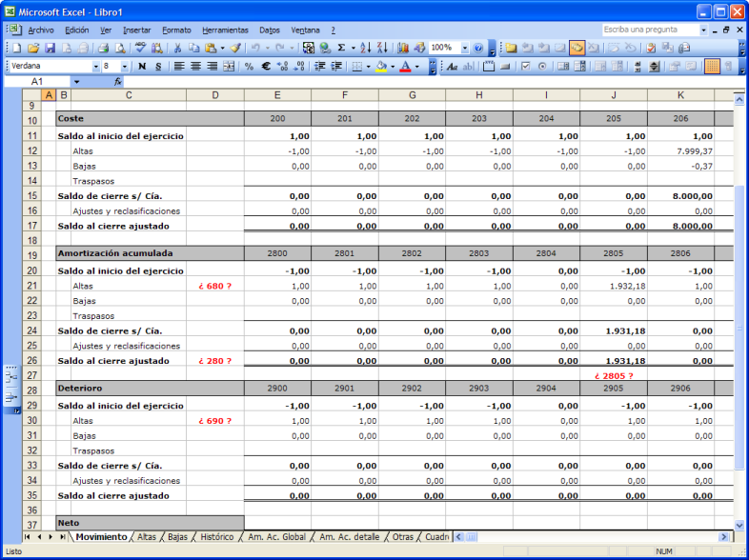Copy the selected cells
749x560 pixels.
pyautogui.click(x=193, y=48)
